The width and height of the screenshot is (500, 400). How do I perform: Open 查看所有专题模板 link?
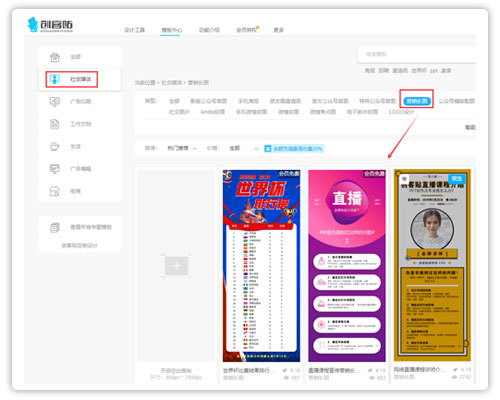click(91, 227)
